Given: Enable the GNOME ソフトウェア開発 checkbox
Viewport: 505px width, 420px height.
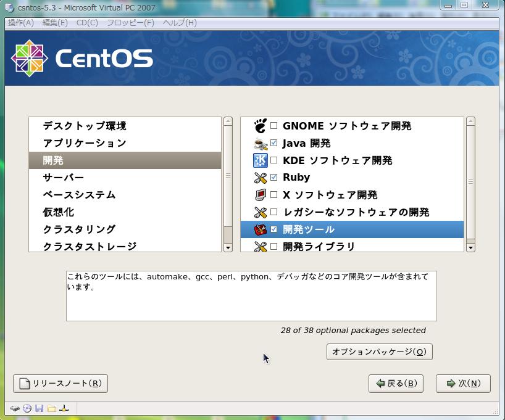Looking at the screenshot, I should (274, 126).
